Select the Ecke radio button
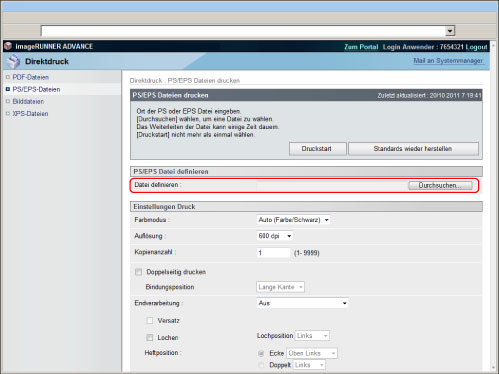This screenshot has height=374, width=499. pos(261,353)
